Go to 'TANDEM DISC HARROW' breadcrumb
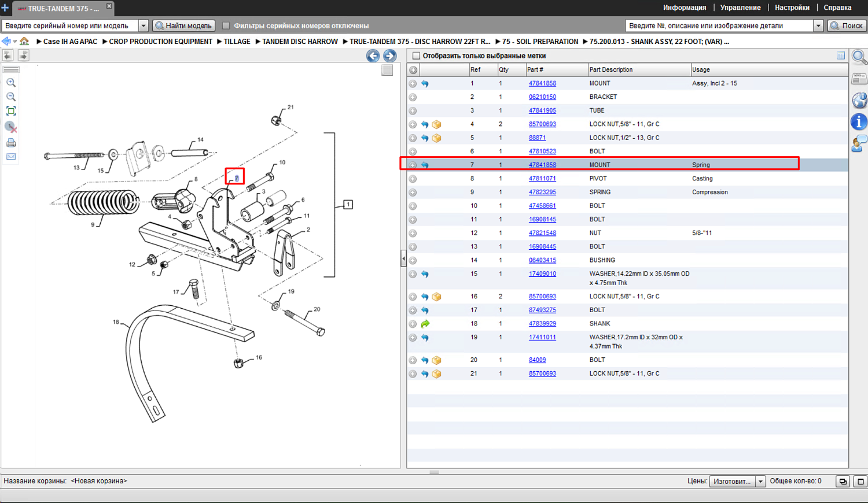 click(x=300, y=42)
